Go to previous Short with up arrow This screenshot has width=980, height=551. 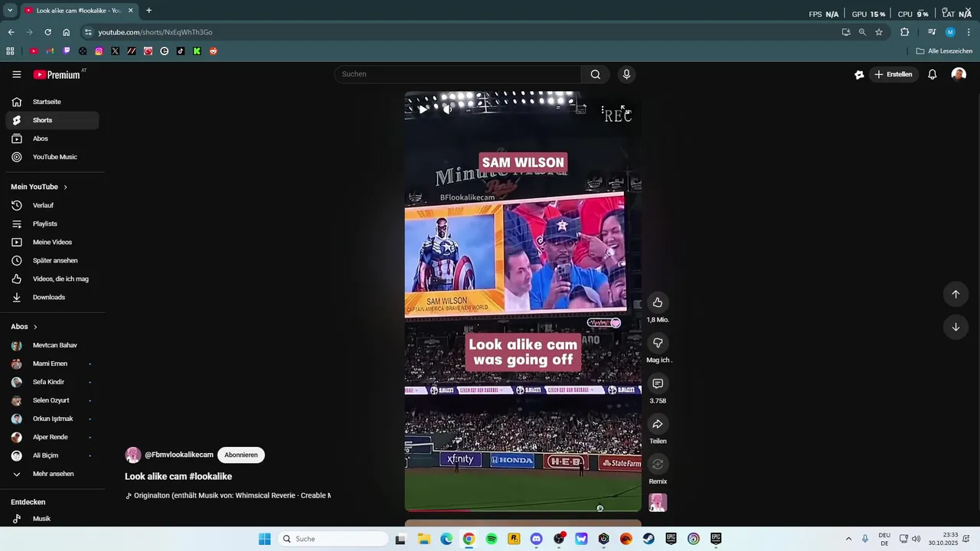(955, 294)
